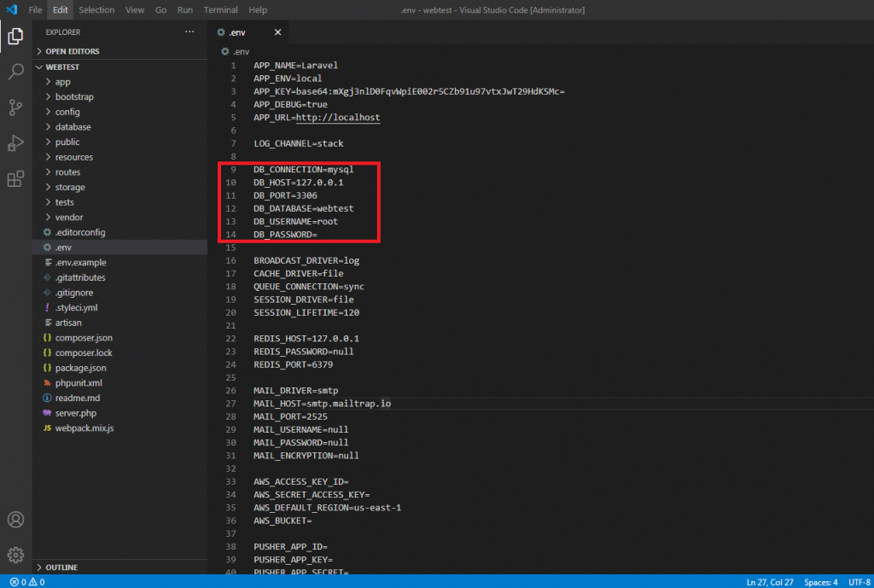Click server.php elephant icon
Screen dimensions: 874x588
[48, 413]
